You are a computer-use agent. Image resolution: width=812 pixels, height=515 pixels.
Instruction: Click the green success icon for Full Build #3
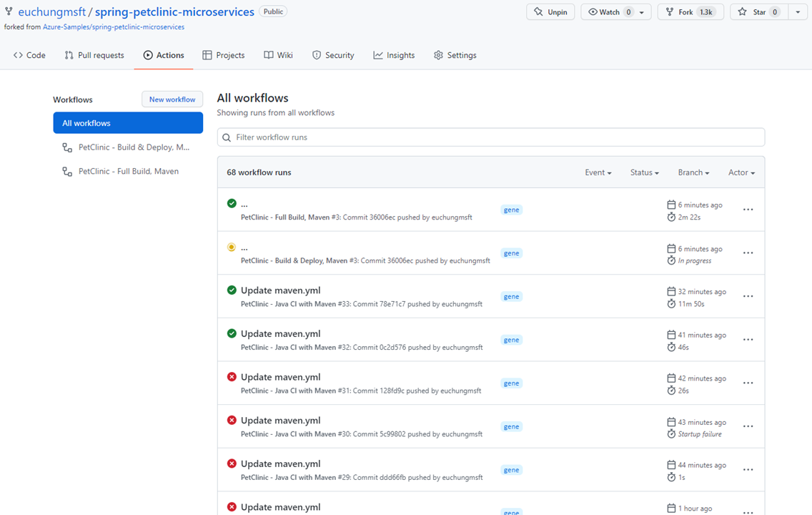(232, 204)
